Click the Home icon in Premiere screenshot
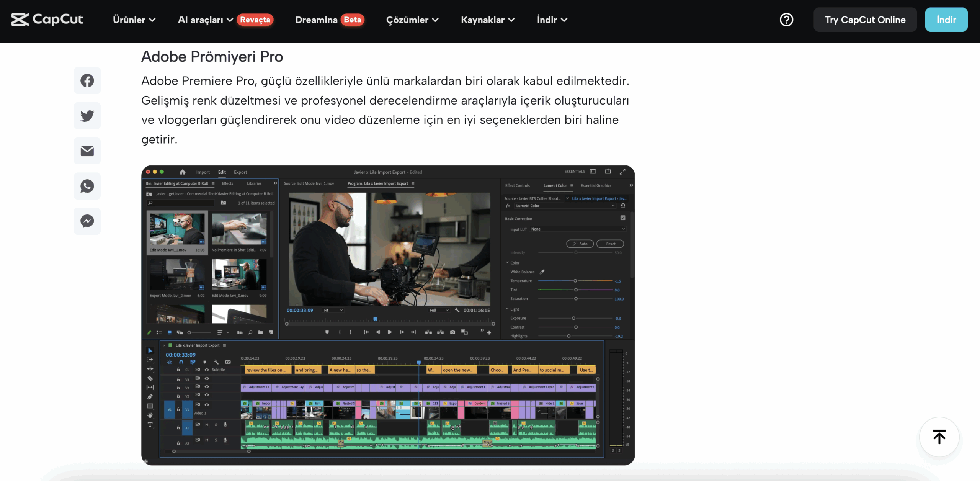The width and height of the screenshot is (980, 481). point(183,172)
